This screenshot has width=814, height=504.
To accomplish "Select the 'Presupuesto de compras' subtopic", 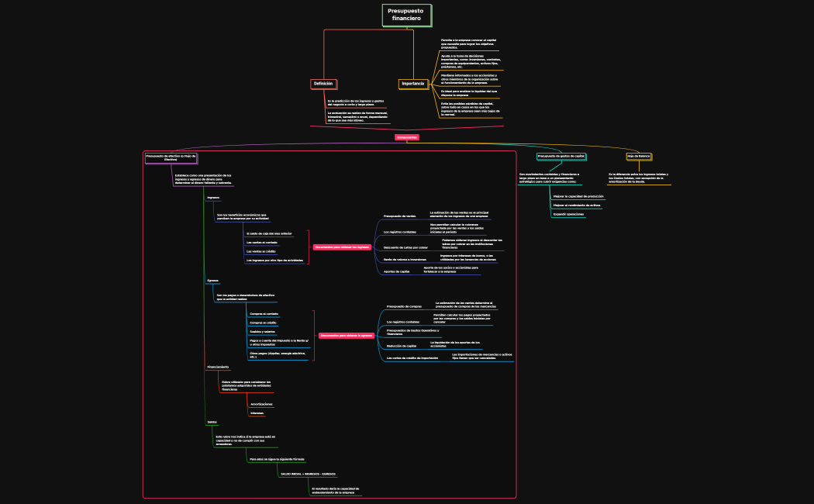I will click(x=404, y=306).
